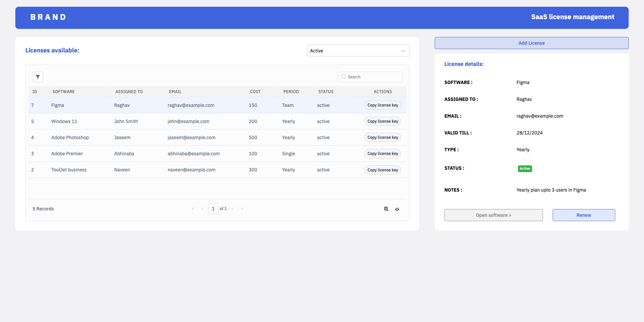The image size is (644, 322).
Task: Expand status filter using chevron arrow
Action: [x=403, y=51]
